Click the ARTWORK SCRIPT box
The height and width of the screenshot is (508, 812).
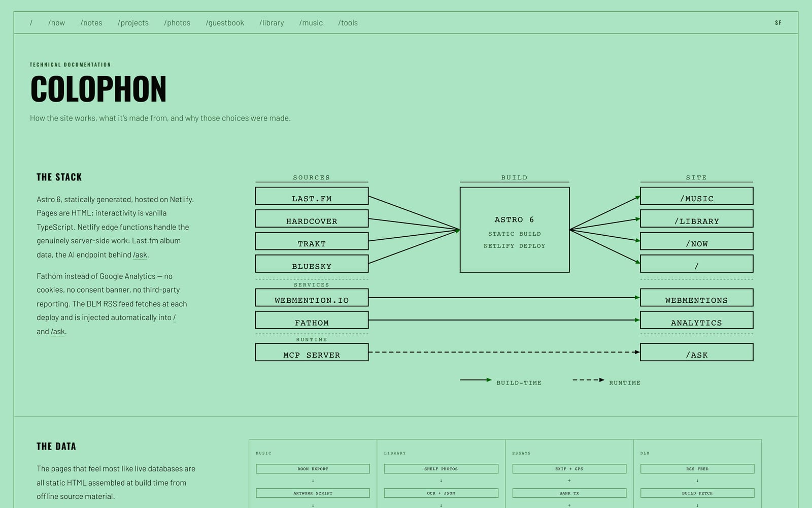[x=313, y=493]
